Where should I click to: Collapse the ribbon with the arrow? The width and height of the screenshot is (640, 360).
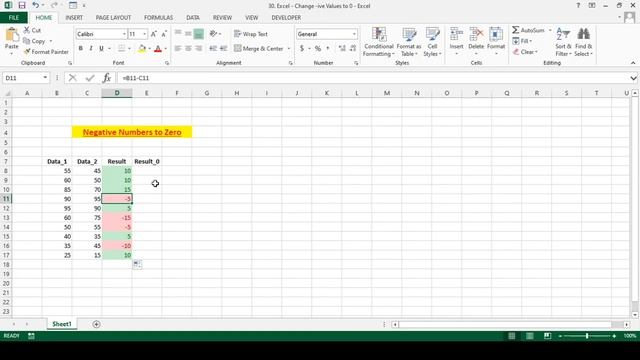pos(633,63)
